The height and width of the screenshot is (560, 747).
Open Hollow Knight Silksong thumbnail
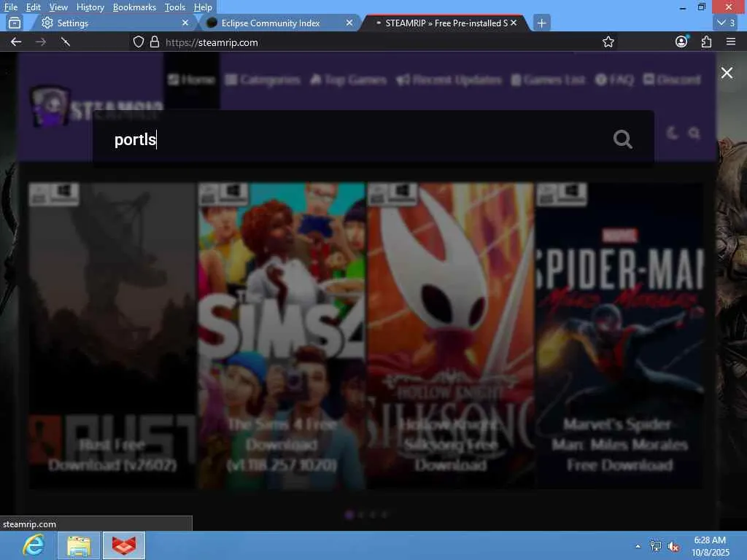click(451, 335)
